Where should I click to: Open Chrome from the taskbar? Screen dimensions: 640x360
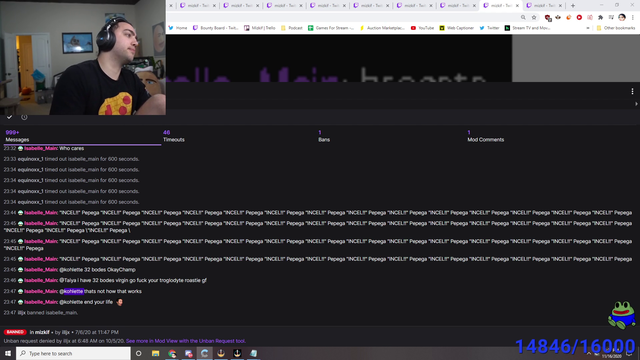coord(172,353)
